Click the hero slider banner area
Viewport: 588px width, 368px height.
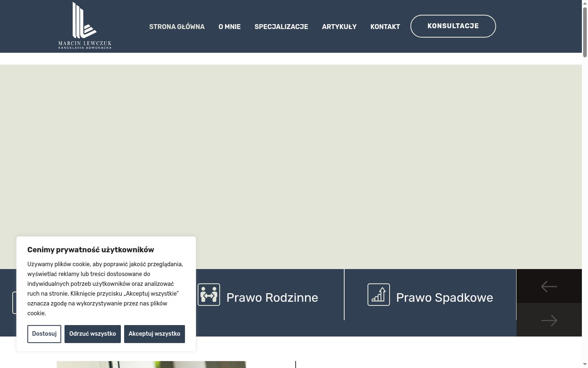point(291,167)
